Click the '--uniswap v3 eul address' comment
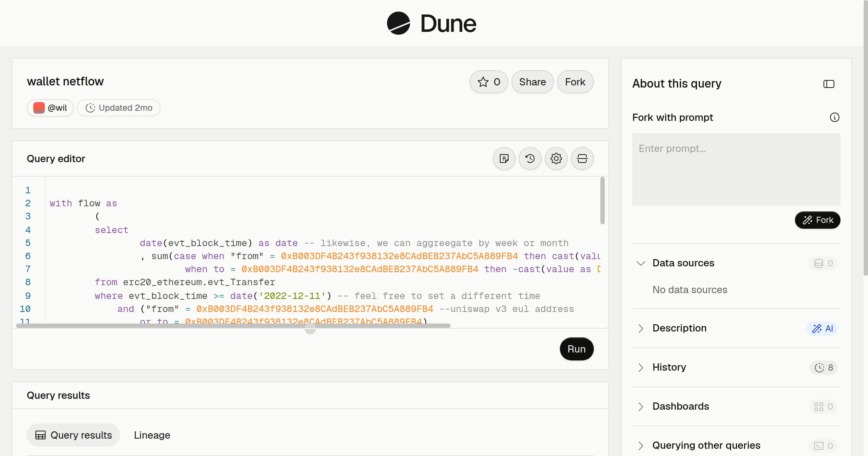The width and height of the screenshot is (868, 456). 506,309
